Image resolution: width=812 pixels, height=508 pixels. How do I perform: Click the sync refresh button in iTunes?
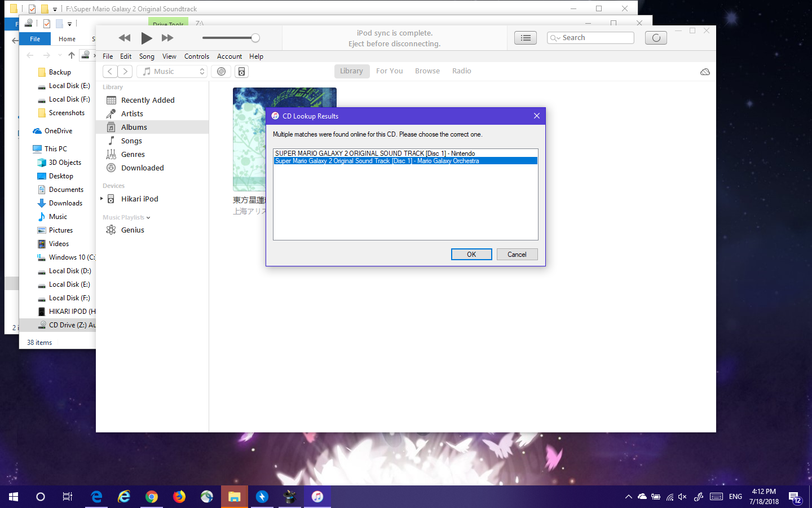[x=656, y=38]
